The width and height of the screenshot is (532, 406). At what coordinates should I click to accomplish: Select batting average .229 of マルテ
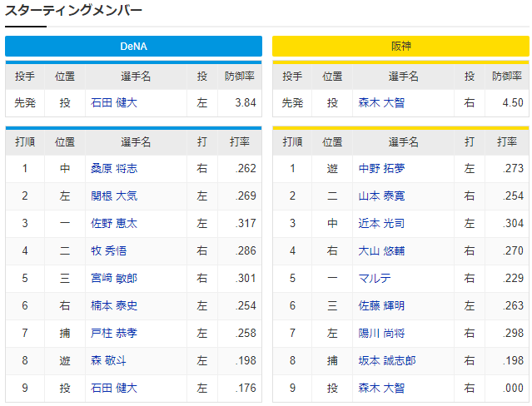click(x=513, y=279)
